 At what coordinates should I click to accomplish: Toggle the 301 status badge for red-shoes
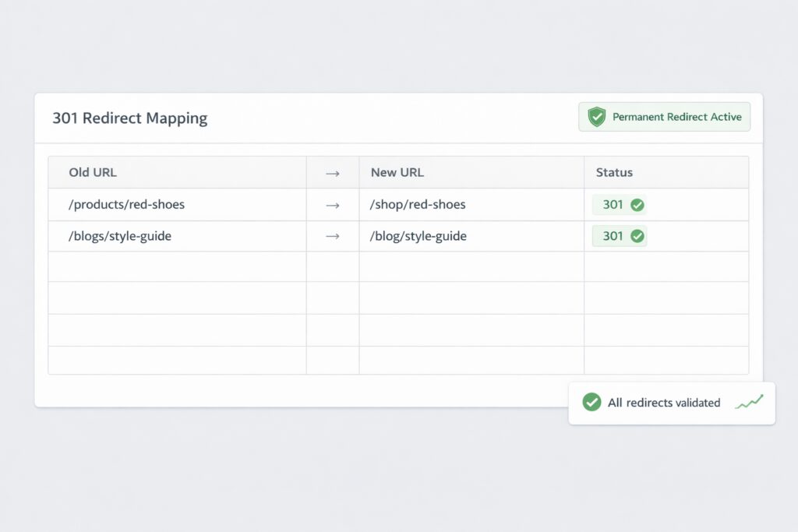click(620, 204)
